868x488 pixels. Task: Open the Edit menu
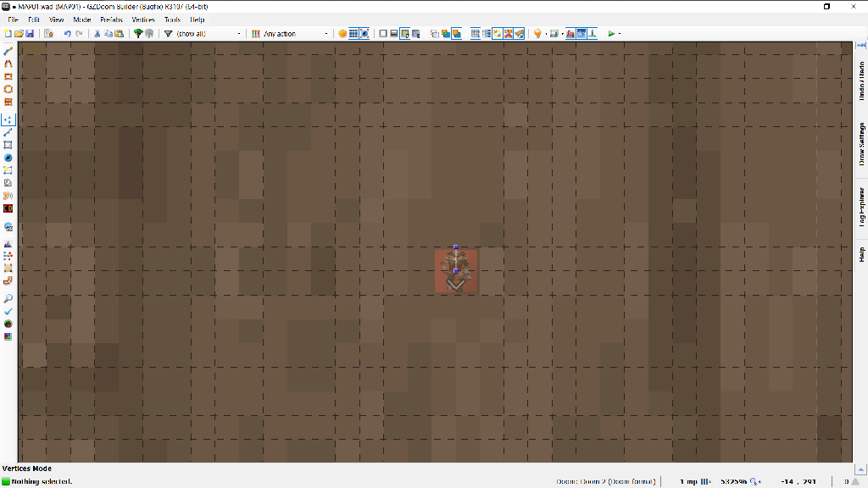34,19
